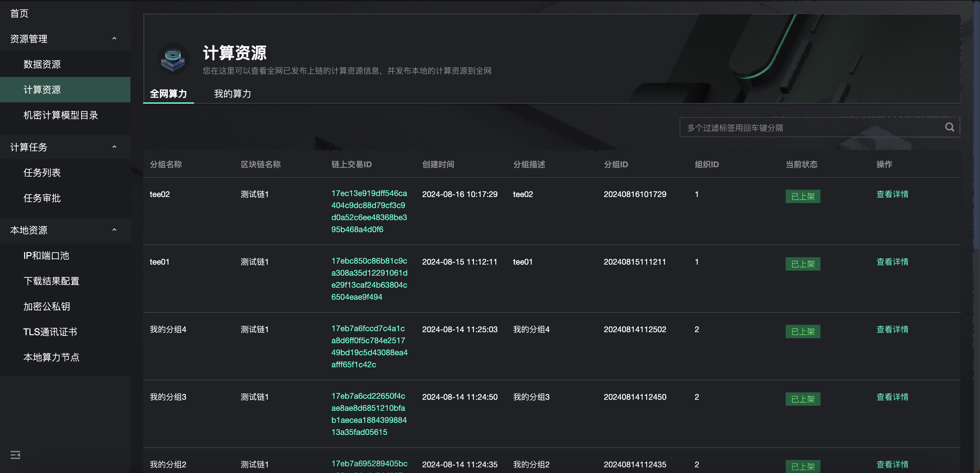Open 机密计算模型目录 page
980x473 pixels.
click(x=60, y=115)
